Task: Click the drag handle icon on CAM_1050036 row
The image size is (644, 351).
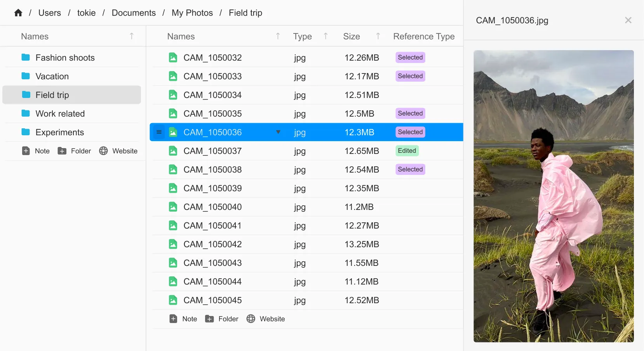Action: click(159, 132)
